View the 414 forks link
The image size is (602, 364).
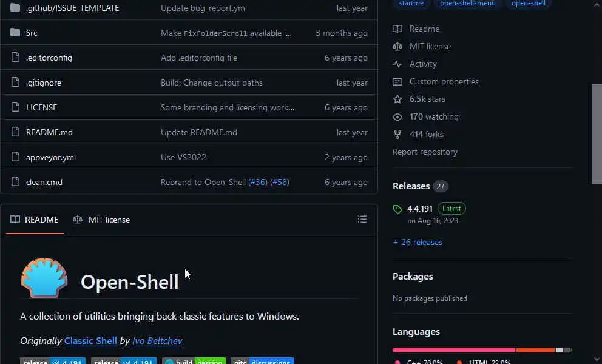[x=427, y=135]
